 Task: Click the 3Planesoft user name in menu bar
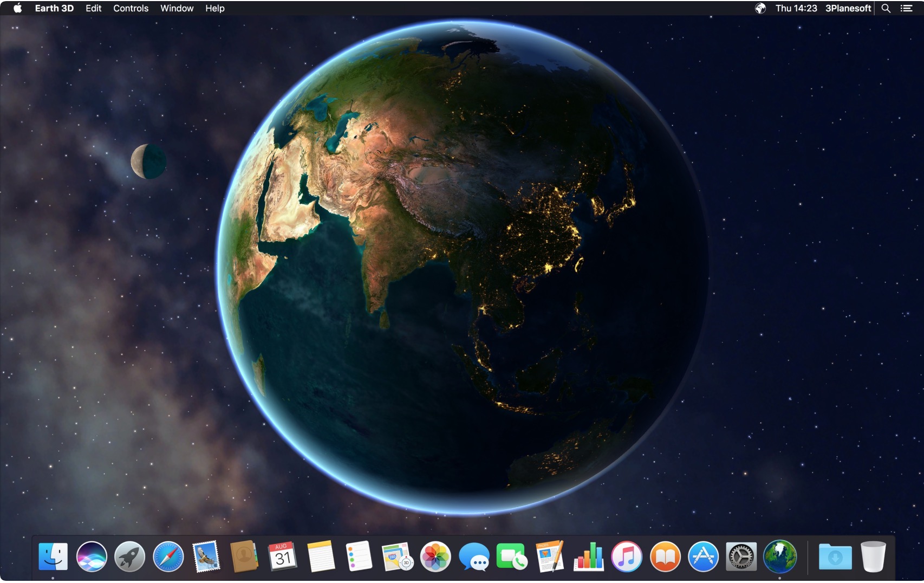(x=848, y=8)
